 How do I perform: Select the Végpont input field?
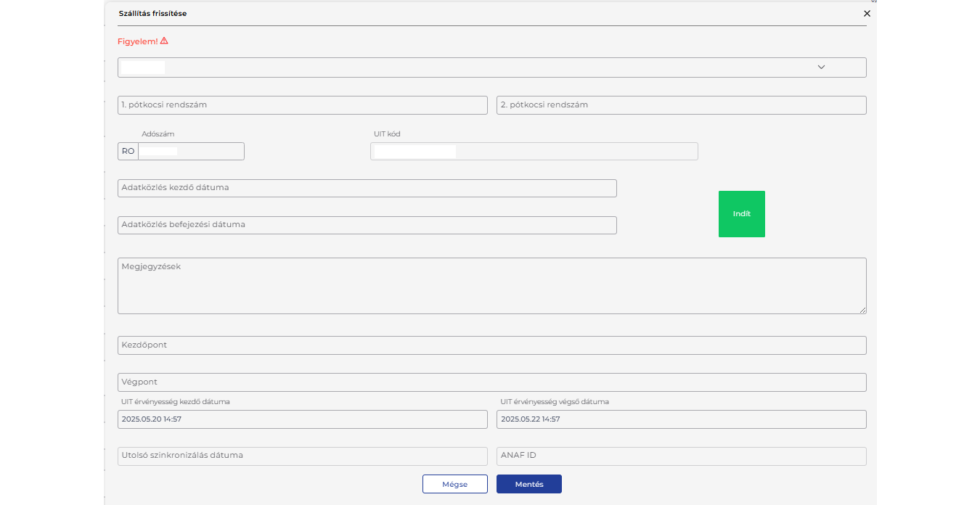pyautogui.click(x=491, y=382)
